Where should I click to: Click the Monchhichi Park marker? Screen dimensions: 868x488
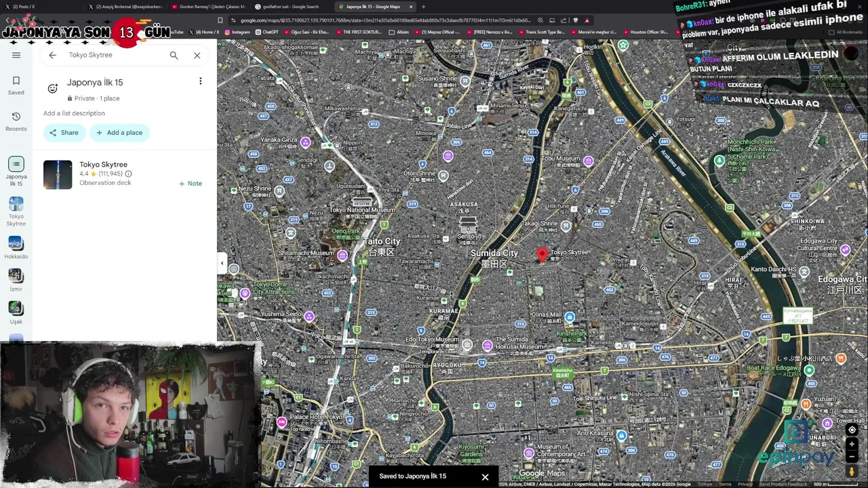(719, 161)
